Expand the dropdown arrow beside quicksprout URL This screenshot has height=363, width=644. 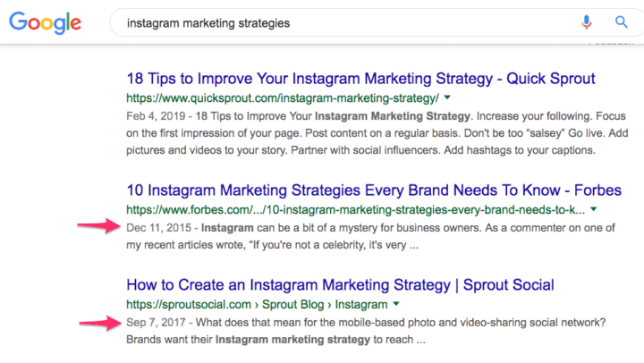[447, 97]
